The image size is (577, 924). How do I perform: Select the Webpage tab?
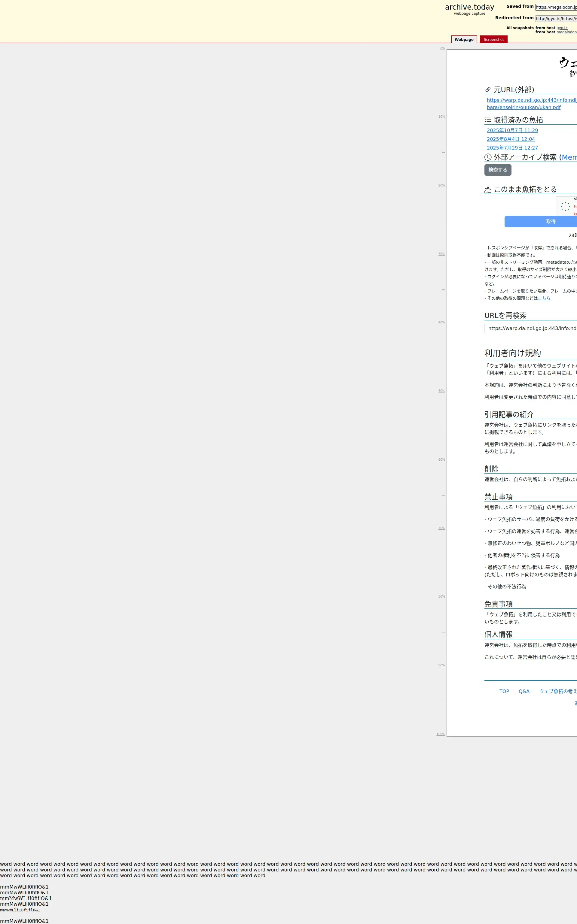pyautogui.click(x=464, y=40)
